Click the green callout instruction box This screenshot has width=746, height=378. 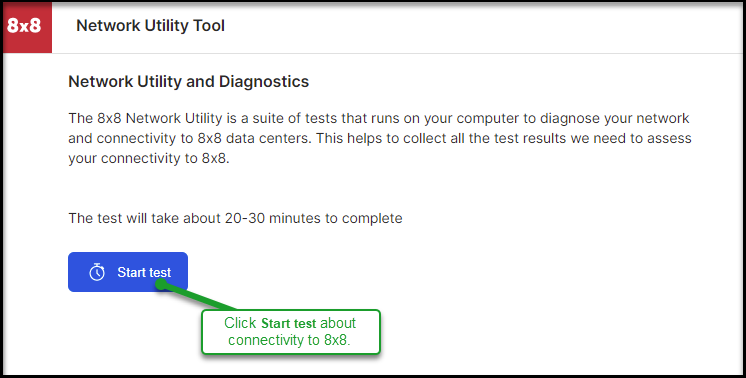tap(291, 332)
